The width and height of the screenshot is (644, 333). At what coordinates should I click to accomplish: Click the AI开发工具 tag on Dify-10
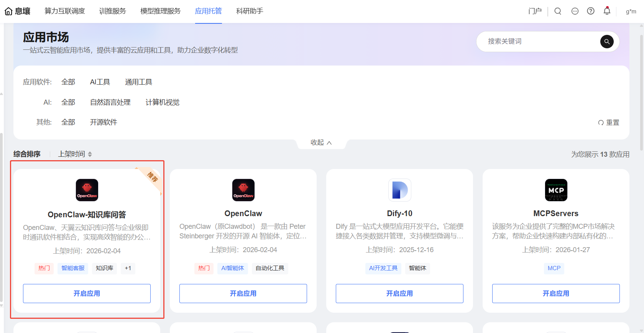383,268
